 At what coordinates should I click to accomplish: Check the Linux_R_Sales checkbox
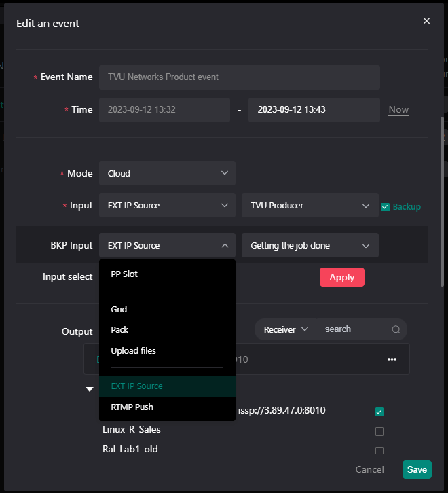[379, 431]
